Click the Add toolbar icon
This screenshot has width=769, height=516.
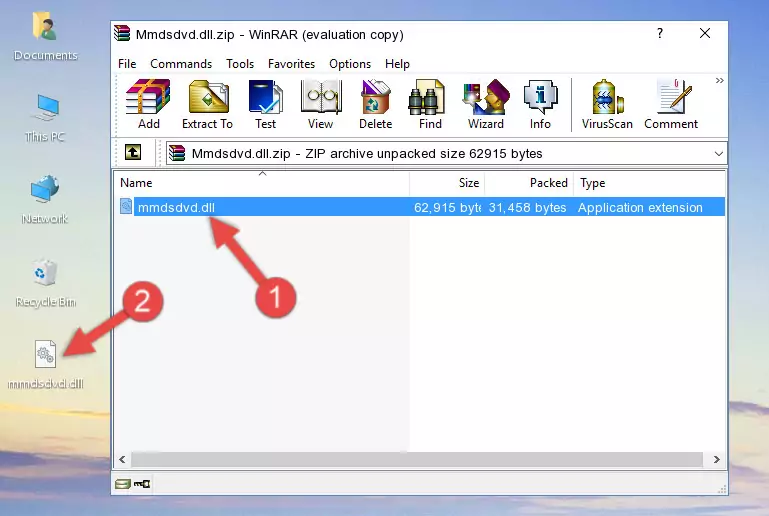[x=148, y=104]
